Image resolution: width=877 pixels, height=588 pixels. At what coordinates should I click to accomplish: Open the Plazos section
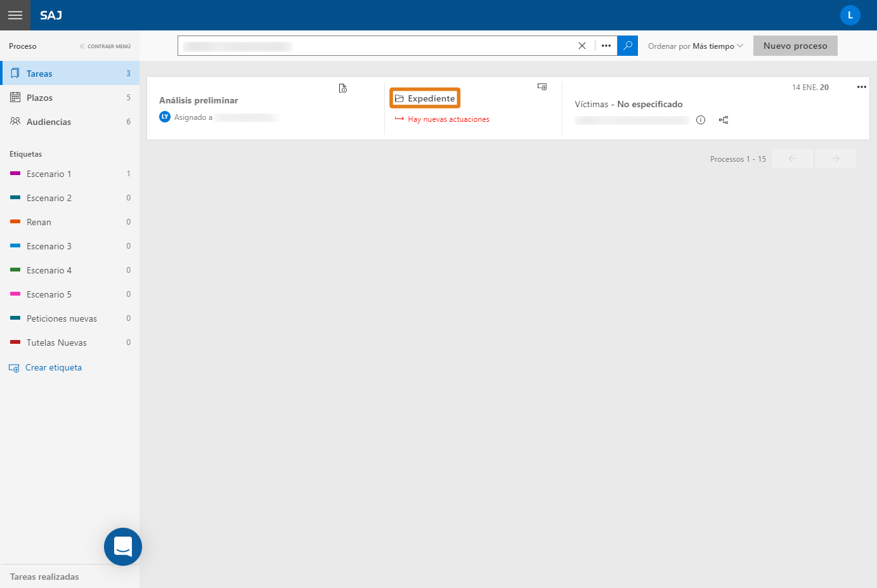(70, 98)
